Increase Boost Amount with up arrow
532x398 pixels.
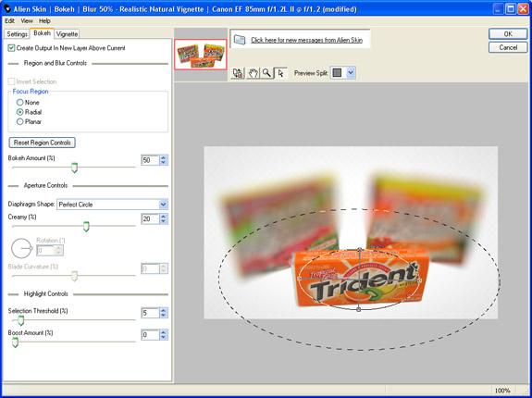tap(164, 332)
